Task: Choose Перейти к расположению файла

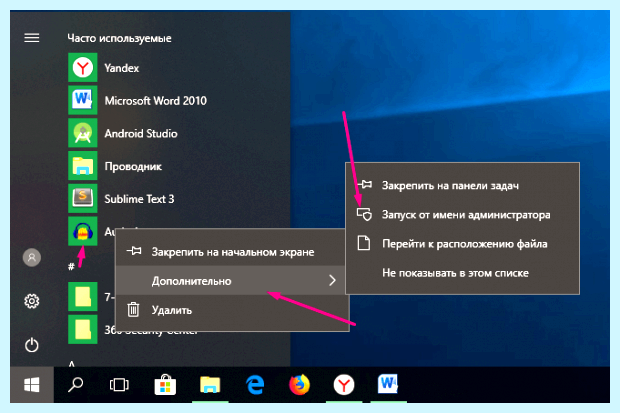Action: [463, 244]
